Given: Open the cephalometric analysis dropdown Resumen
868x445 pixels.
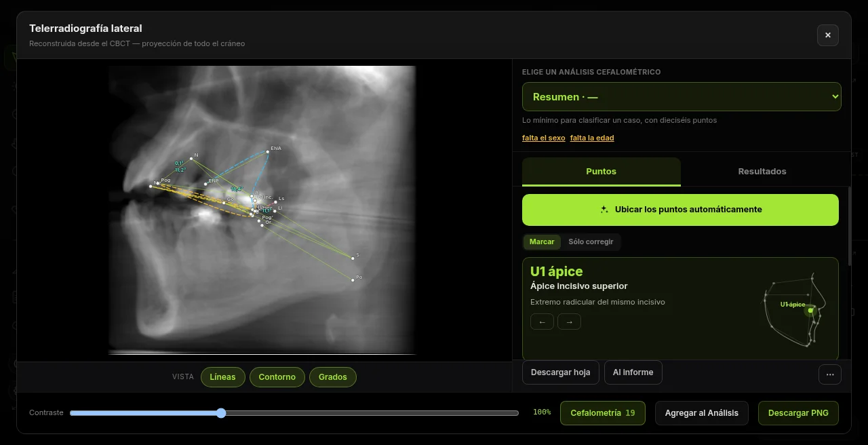Looking at the screenshot, I should coord(682,97).
